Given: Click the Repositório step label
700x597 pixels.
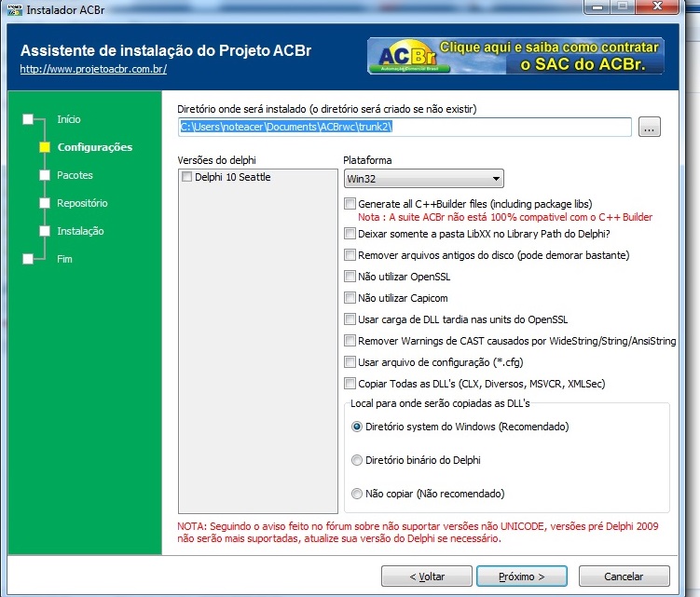Looking at the screenshot, I should pyautogui.click(x=82, y=203).
